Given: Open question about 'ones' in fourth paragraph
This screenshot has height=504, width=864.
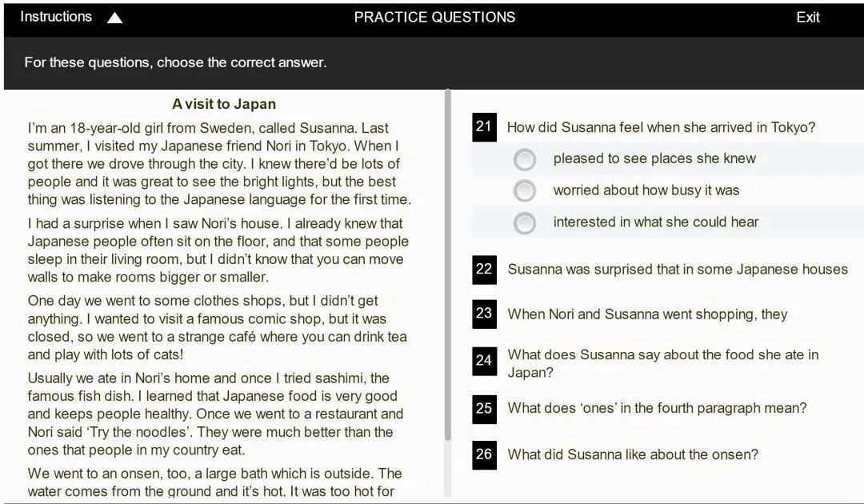Looking at the screenshot, I should [x=656, y=408].
